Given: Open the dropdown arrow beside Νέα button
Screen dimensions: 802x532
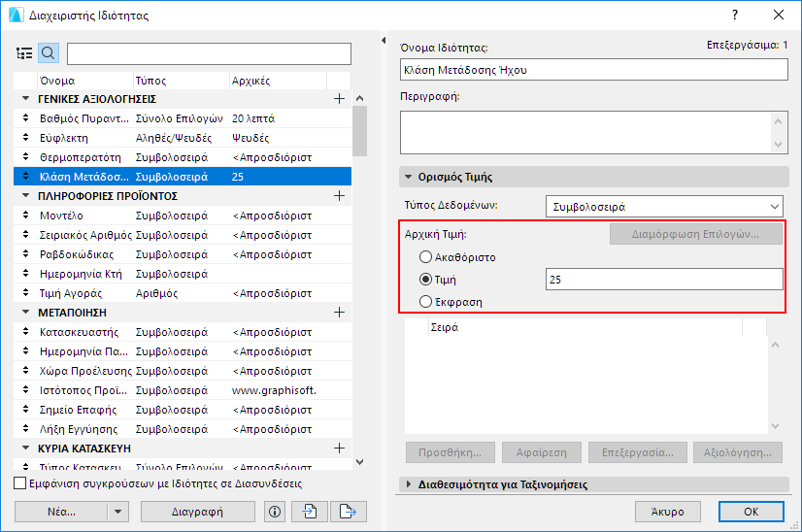Looking at the screenshot, I should [x=118, y=512].
